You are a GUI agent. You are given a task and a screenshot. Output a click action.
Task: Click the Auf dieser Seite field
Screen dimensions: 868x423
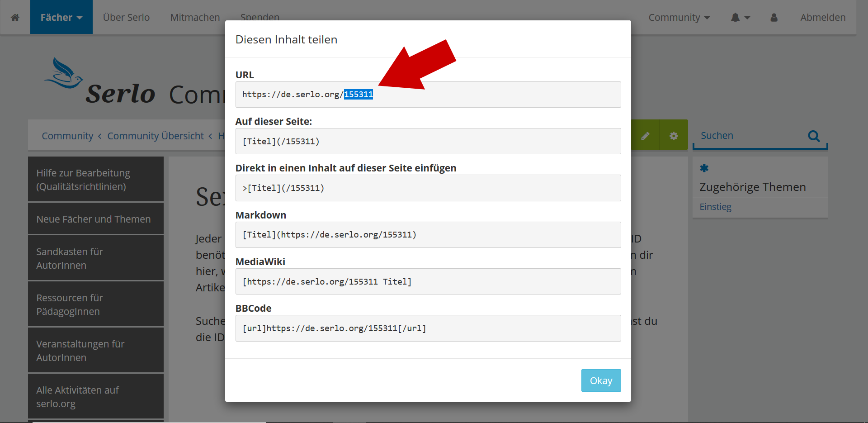point(428,141)
